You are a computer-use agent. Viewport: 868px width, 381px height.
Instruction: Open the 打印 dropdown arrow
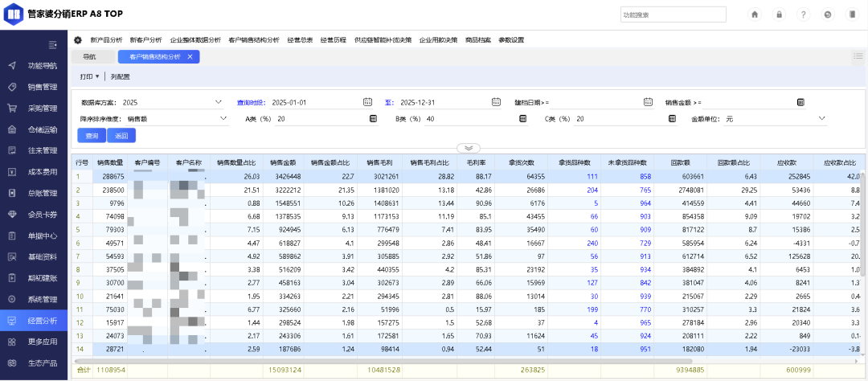coord(97,77)
